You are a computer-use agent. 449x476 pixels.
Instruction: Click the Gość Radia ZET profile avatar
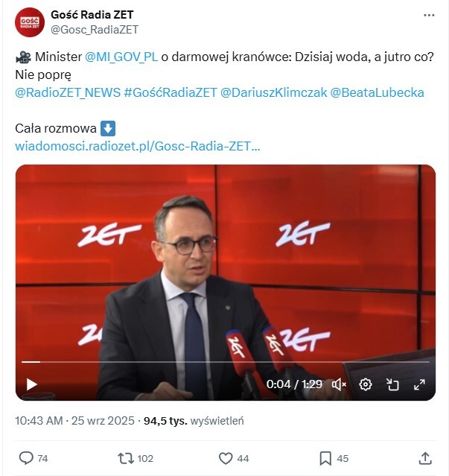pyautogui.click(x=30, y=22)
